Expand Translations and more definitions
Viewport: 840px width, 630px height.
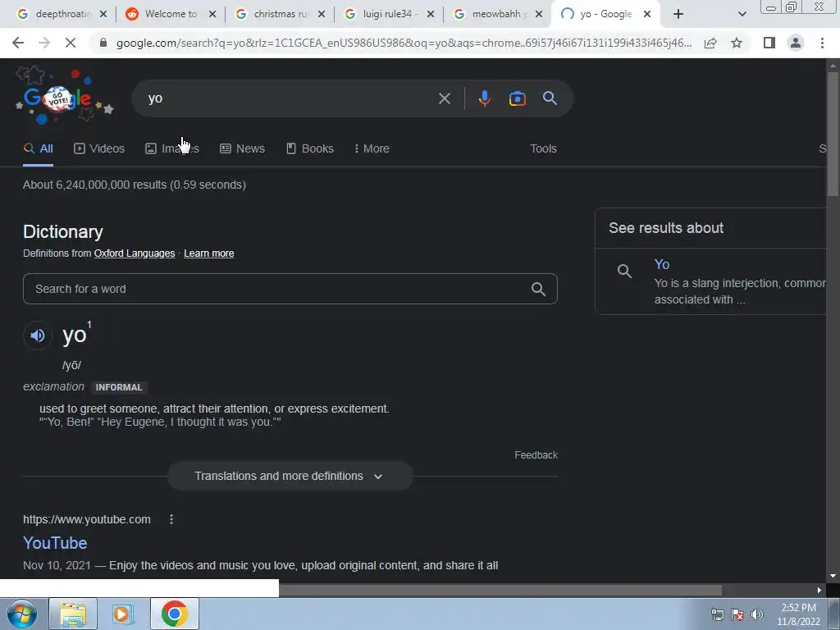[x=290, y=476]
